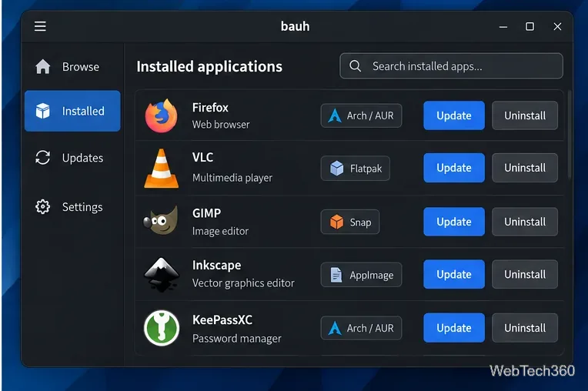Click the KeePassXC key icon

(x=162, y=328)
